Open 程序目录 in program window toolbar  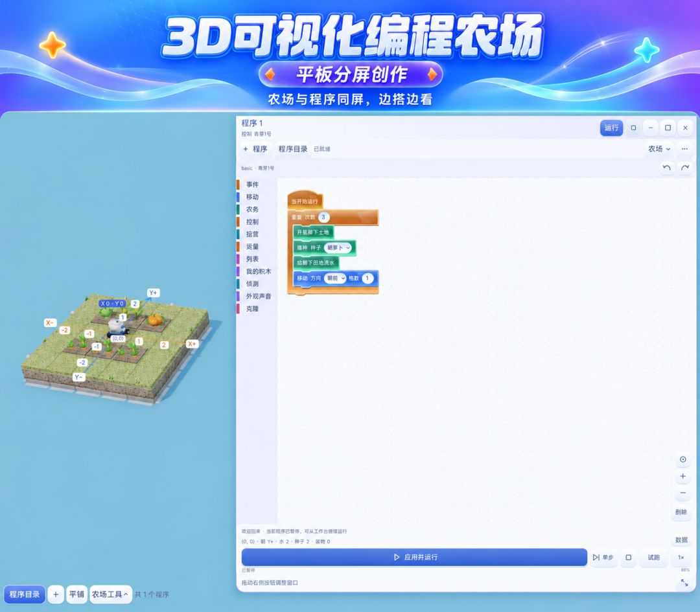point(293,149)
